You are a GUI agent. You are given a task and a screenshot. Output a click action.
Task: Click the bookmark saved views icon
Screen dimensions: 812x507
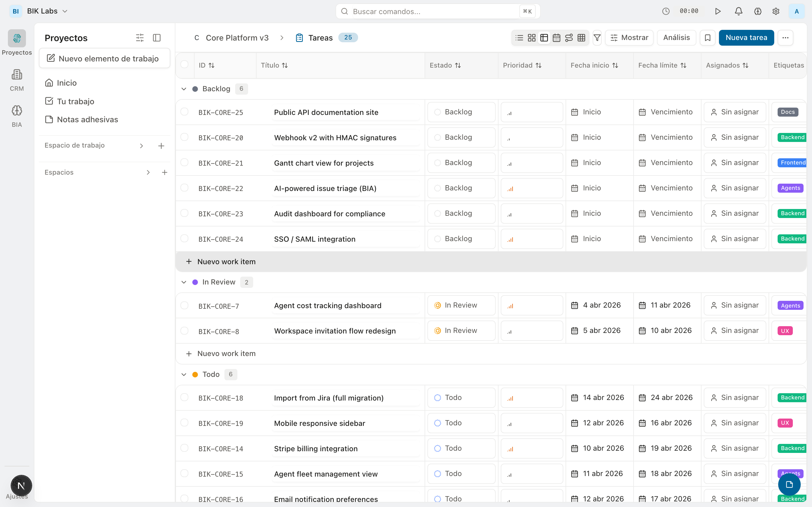[708, 37]
